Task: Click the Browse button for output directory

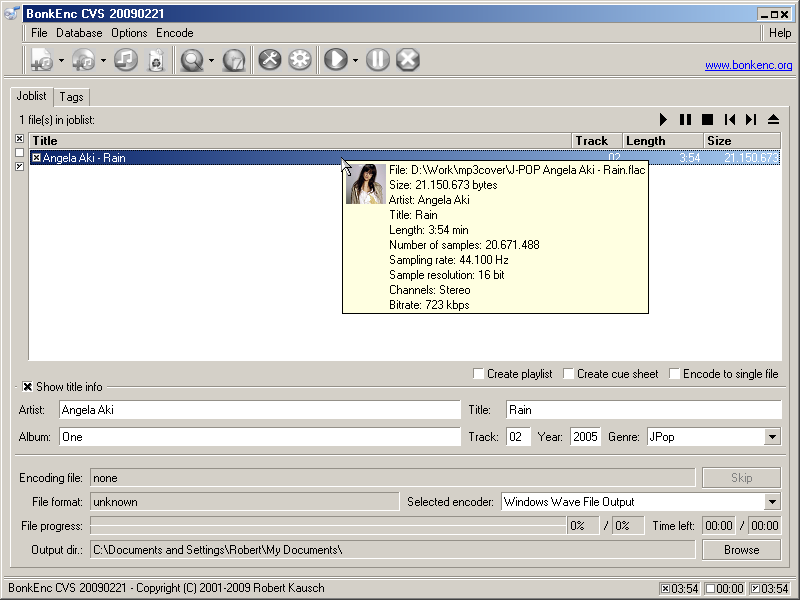Action: (x=741, y=549)
